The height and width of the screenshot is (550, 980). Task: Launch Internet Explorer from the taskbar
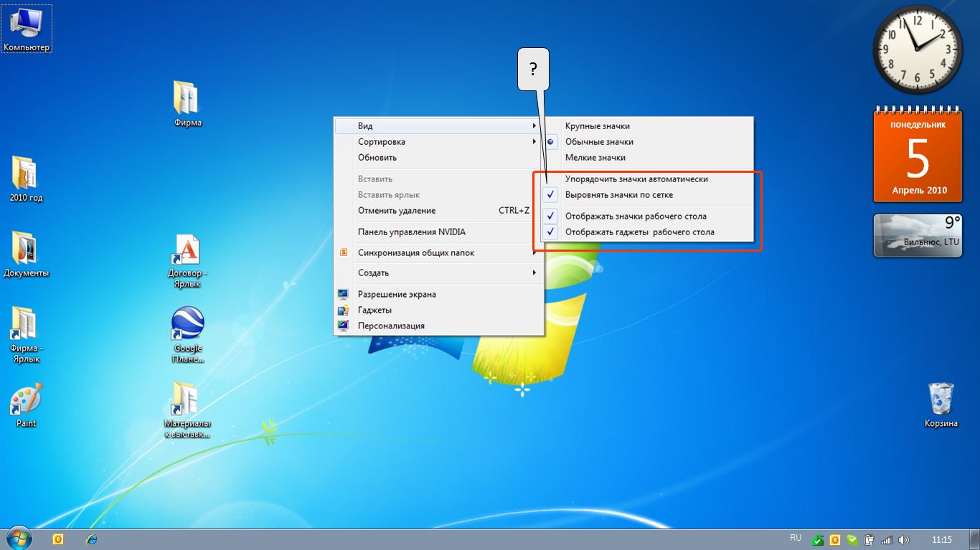[91, 539]
